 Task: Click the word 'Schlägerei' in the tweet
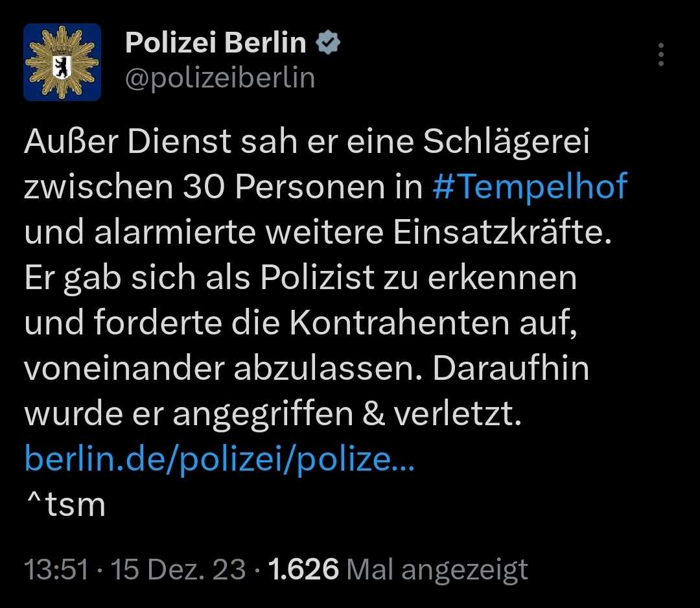coord(506,143)
